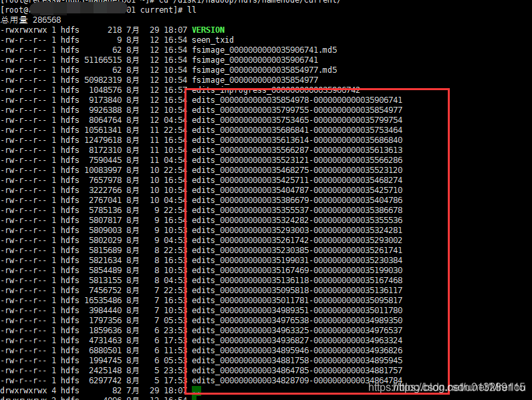Click edits file ending in 35686840
The image size is (532, 400).
click(297, 140)
